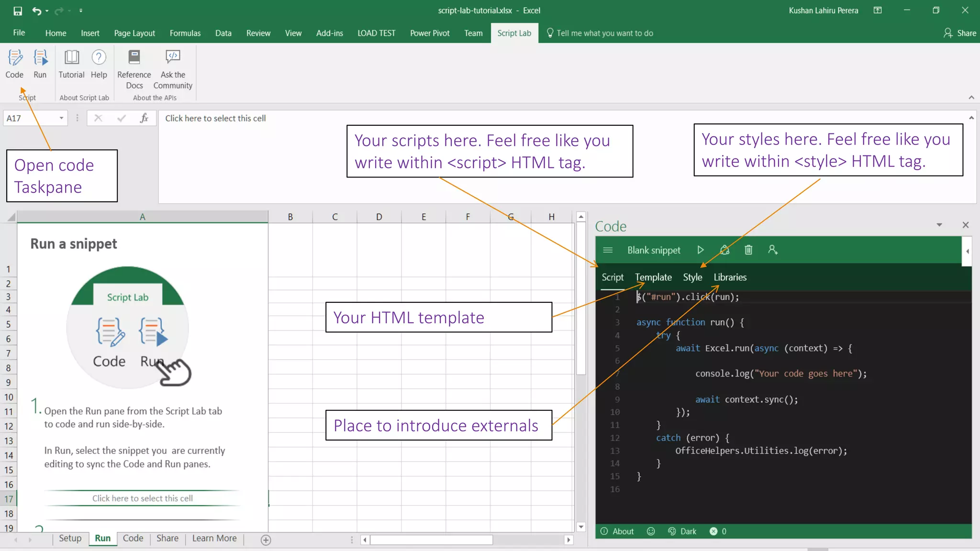Viewport: 980px width, 551px height.
Task: Click Kushan Lahiru Perera account name
Action: [823, 11]
